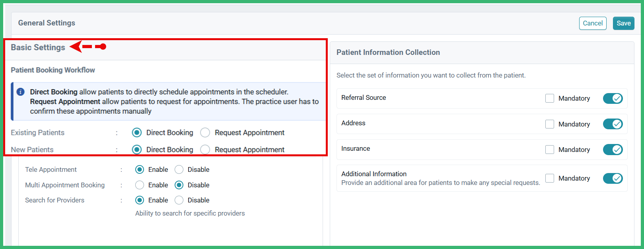The width and height of the screenshot is (644, 249).
Task: Check Mandatory for Insurance
Action: tap(550, 149)
